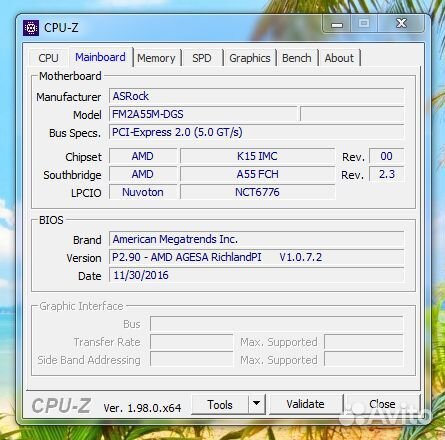The height and width of the screenshot is (440, 445).
Task: Click the empty Side Band Addressing field
Action: point(192,360)
